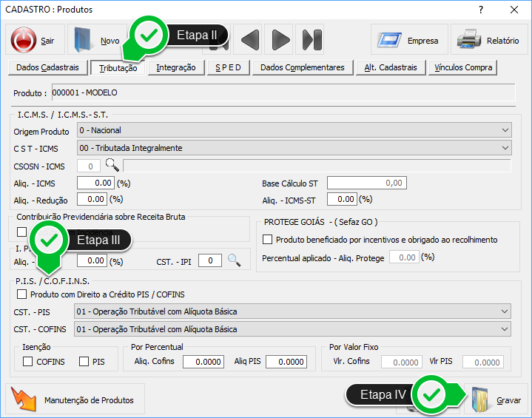Click Manutenção de Produtos button

tap(75, 400)
